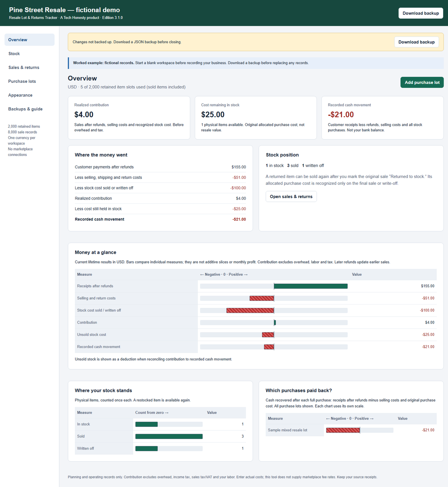Click the "Worked example: fictional records." notice text
This screenshot has height=487, width=448.
click(x=103, y=63)
